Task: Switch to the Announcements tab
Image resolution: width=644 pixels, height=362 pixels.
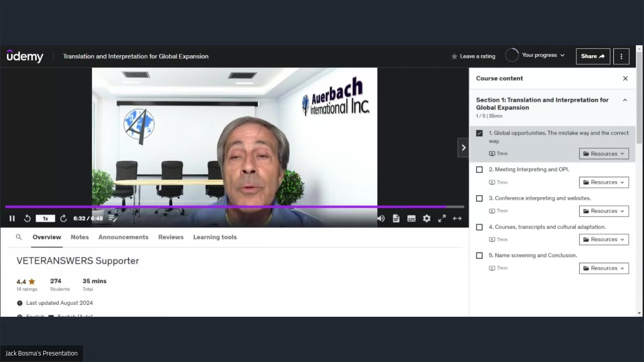Action: pyautogui.click(x=123, y=237)
